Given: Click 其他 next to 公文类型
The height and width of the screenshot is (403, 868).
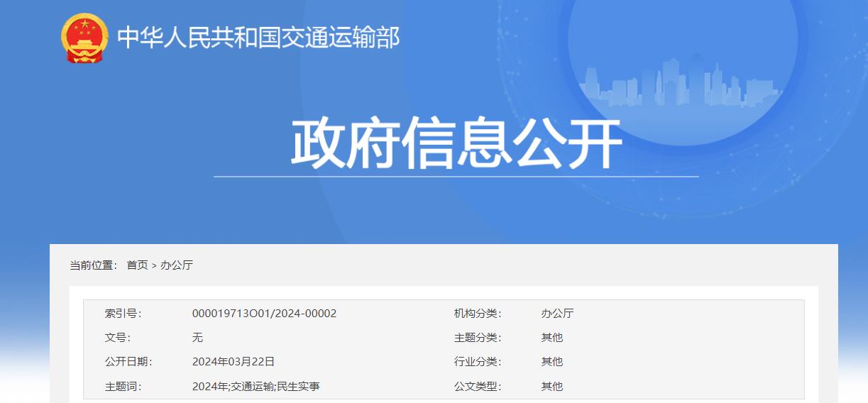Looking at the screenshot, I should point(551,387).
